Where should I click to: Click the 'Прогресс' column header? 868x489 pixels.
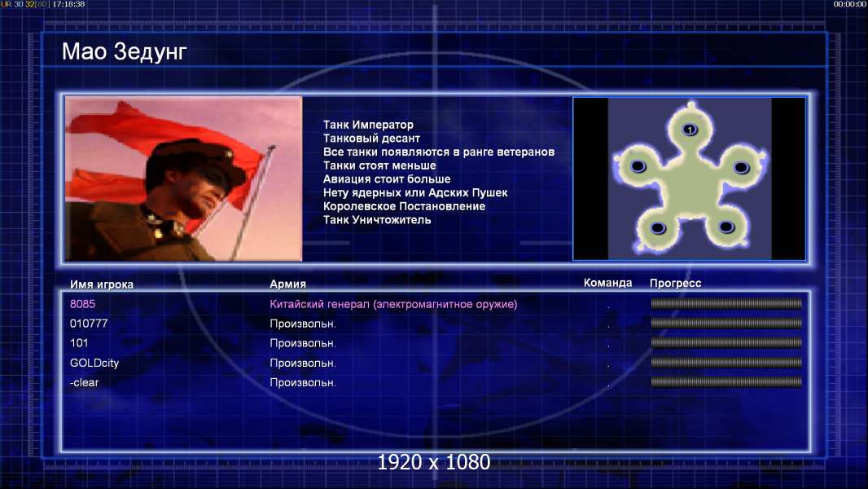click(675, 283)
